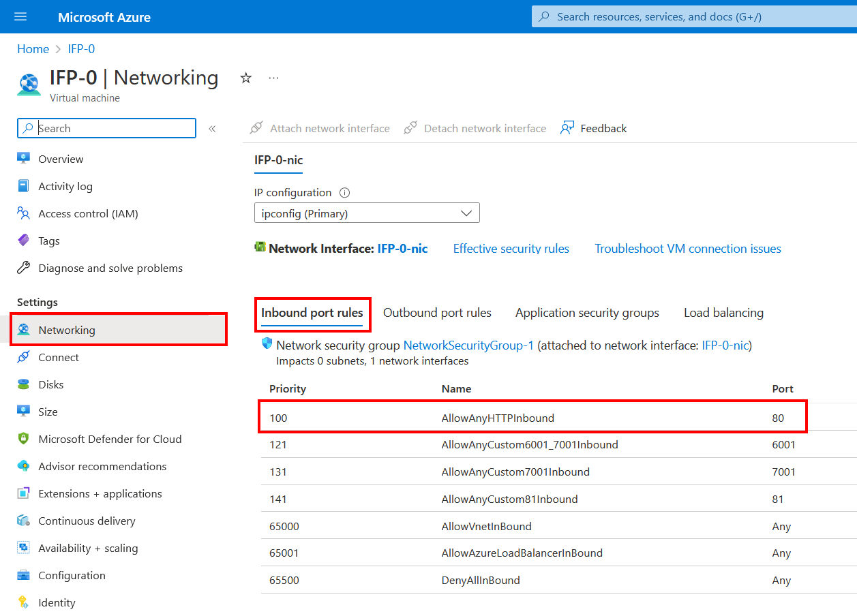Image resolution: width=857 pixels, height=616 pixels.
Task: Click Home breadcrumb link
Action: [x=33, y=49]
